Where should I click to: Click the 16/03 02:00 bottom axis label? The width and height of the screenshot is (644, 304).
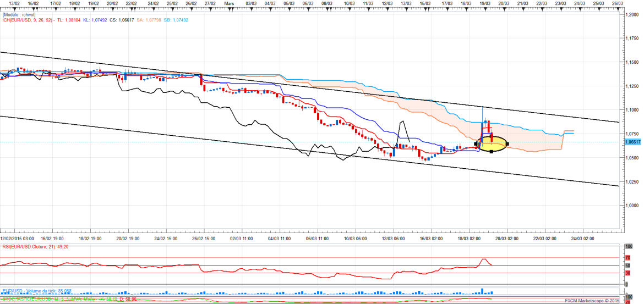[432, 238]
